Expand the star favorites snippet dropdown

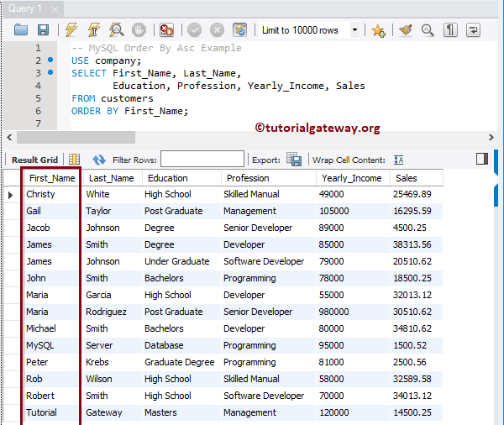[379, 30]
